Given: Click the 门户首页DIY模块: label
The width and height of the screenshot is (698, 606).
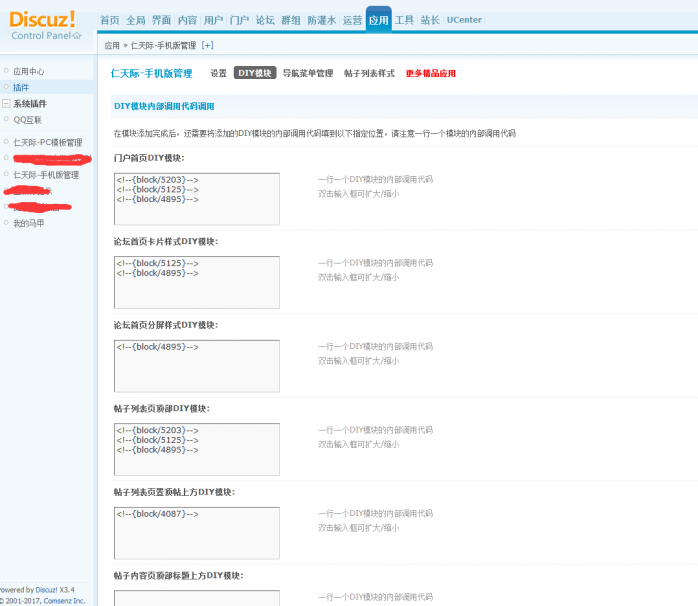Looking at the screenshot, I should 149,158.
